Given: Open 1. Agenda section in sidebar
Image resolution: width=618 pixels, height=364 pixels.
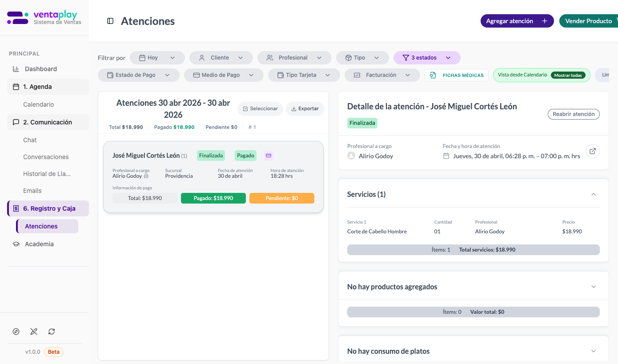Looking at the screenshot, I should (x=48, y=87).
